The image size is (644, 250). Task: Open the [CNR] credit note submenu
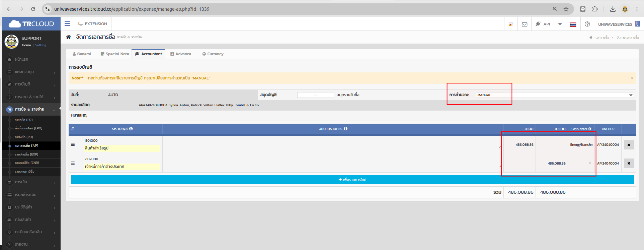pos(31,163)
